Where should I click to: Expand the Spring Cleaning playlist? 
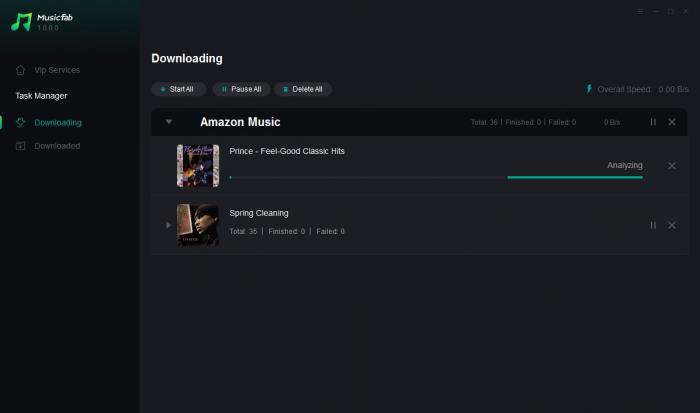coord(168,225)
